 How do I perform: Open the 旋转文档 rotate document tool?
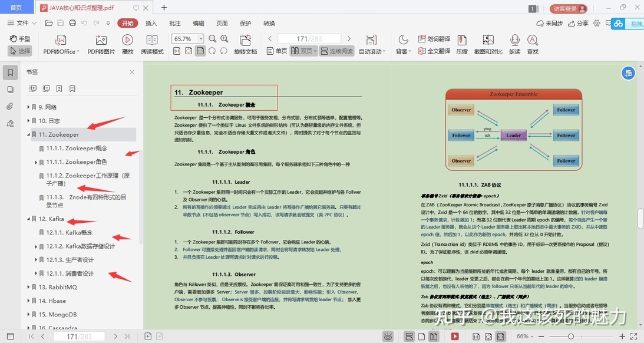(246, 45)
